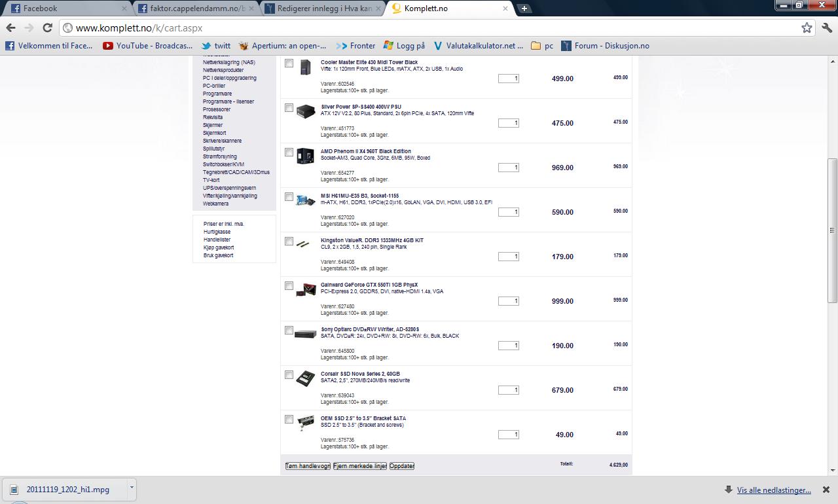Image resolution: width=838 pixels, height=504 pixels.
Task: Open the Apertium bookmark
Action: [283, 46]
